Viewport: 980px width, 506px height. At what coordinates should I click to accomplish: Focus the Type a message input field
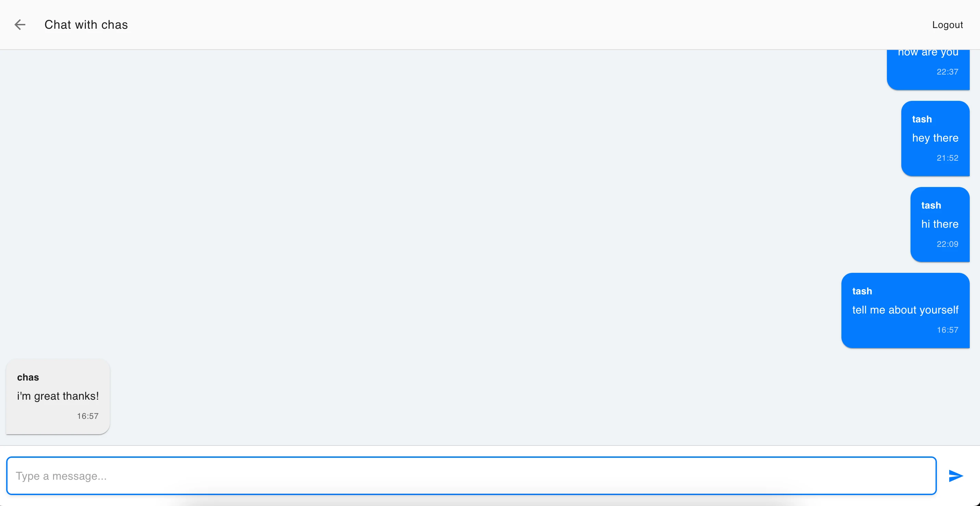click(471, 476)
